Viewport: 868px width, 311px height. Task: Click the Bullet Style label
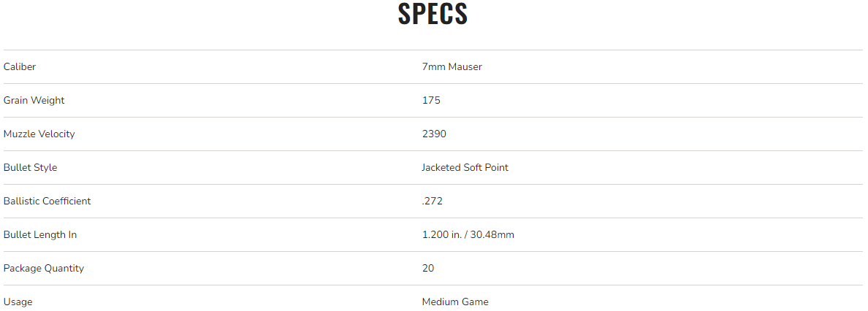point(30,167)
